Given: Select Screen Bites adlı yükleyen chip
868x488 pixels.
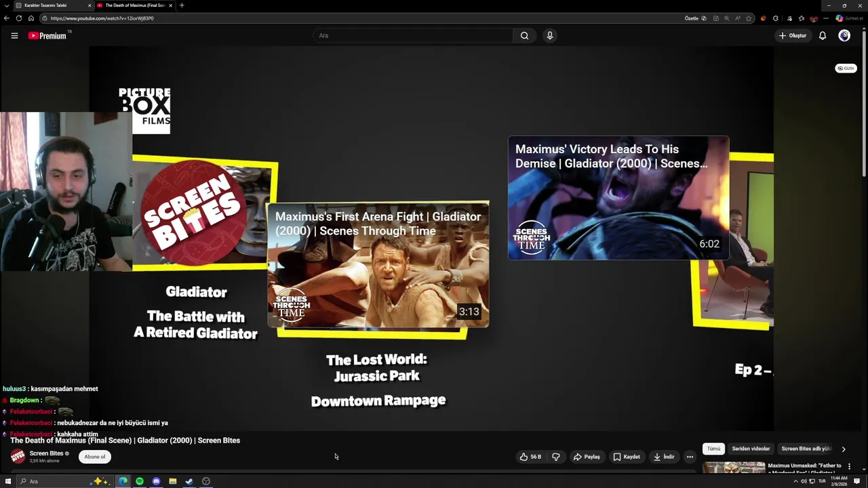Looking at the screenshot, I should (806, 449).
